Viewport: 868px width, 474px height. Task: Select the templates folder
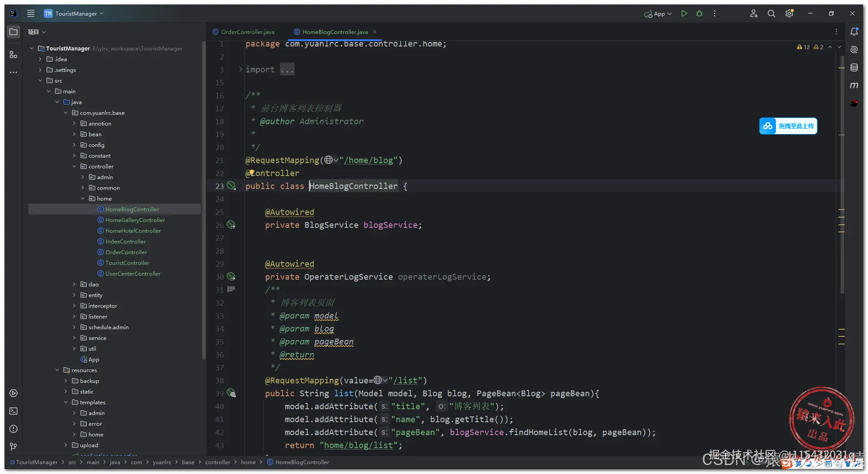93,402
